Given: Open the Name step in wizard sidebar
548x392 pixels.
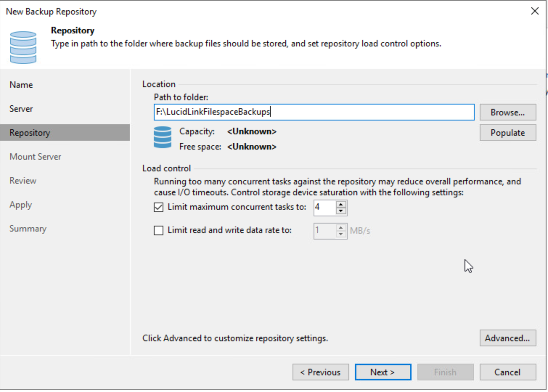Looking at the screenshot, I should 21,85.
